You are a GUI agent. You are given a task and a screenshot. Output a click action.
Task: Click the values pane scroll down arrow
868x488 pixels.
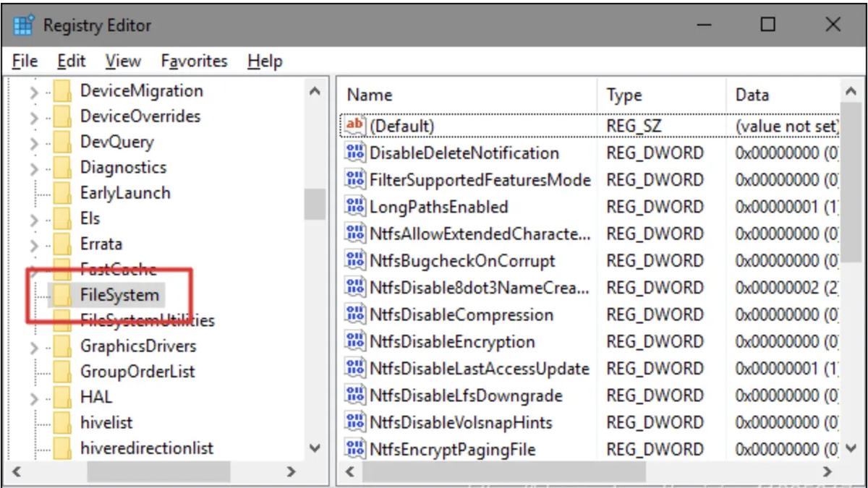[x=851, y=449]
